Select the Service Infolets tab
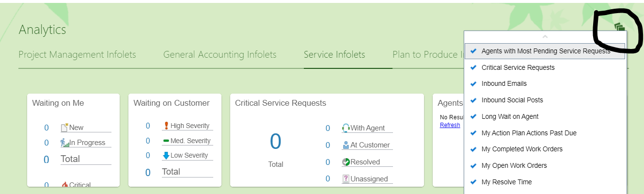644x194 pixels. coord(334,54)
